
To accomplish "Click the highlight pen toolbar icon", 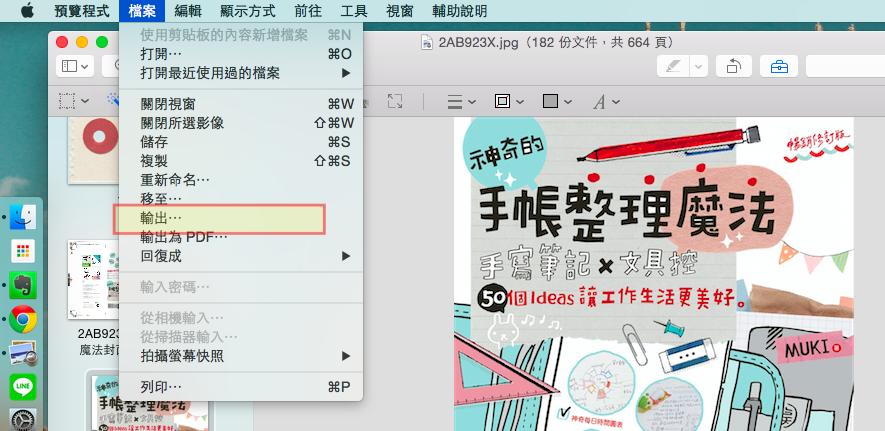I will click(x=673, y=67).
